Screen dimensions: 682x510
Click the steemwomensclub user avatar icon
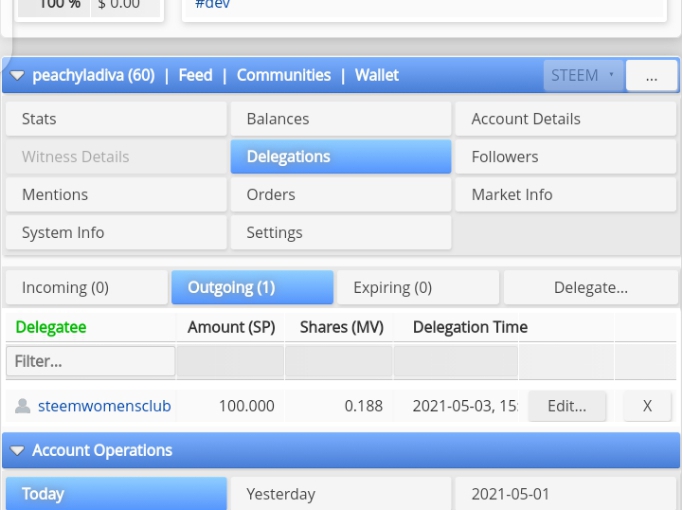(x=23, y=406)
